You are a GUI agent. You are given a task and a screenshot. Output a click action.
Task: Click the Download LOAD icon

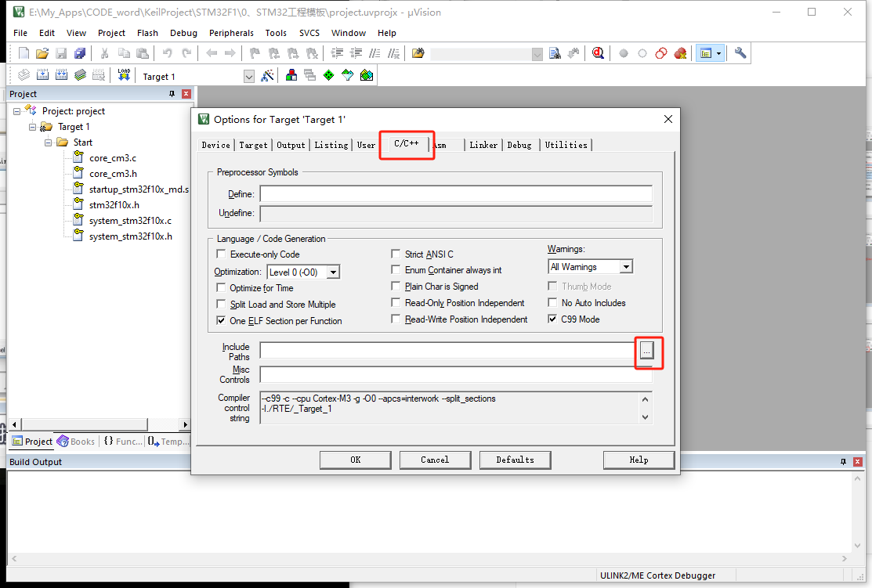click(124, 75)
